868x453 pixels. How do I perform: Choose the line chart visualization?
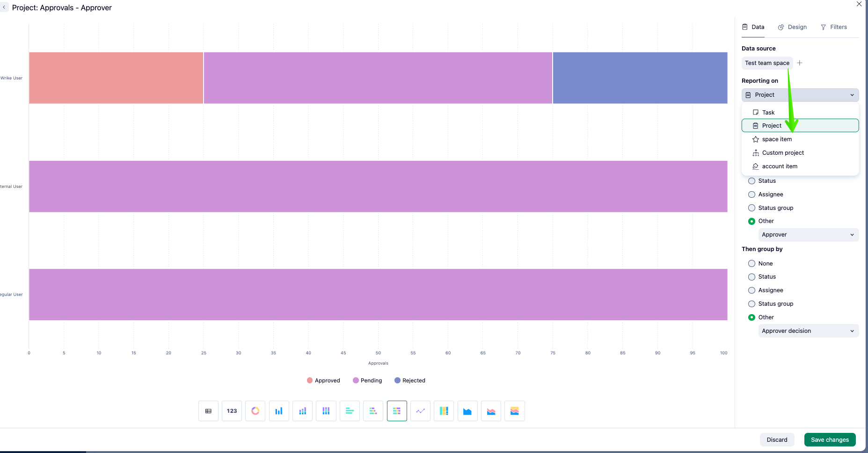pyautogui.click(x=420, y=410)
